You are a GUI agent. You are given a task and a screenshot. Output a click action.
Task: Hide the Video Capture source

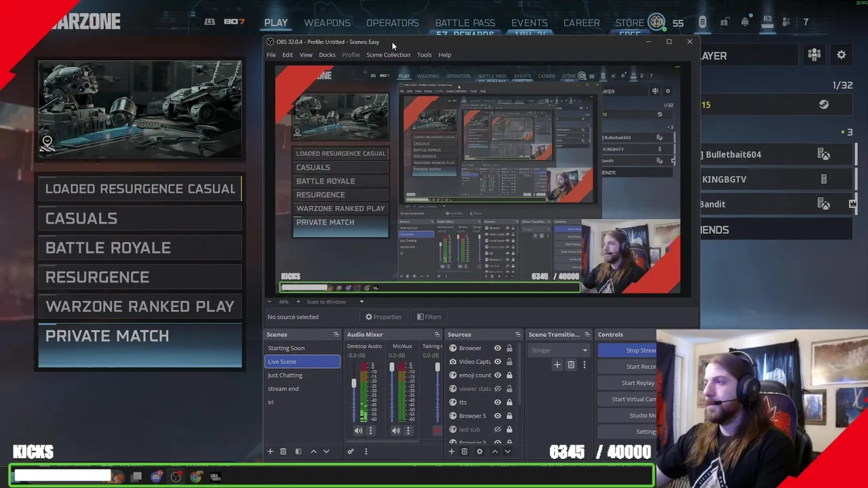tap(498, 362)
